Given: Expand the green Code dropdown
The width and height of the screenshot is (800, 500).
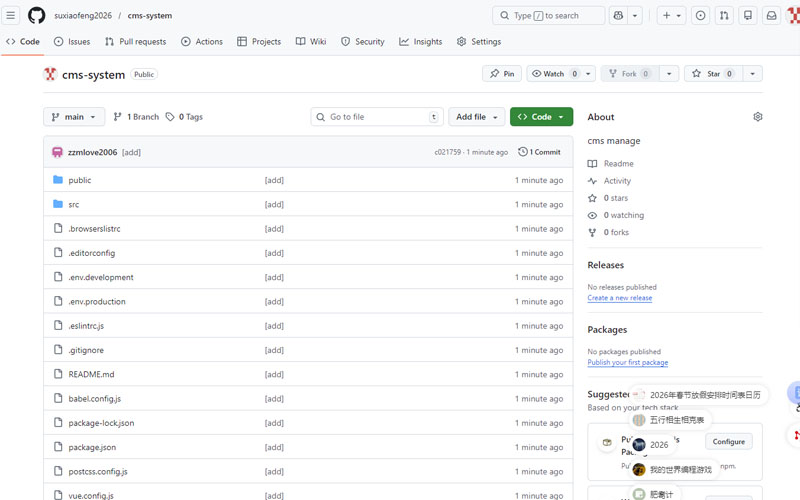Looking at the screenshot, I should [541, 117].
